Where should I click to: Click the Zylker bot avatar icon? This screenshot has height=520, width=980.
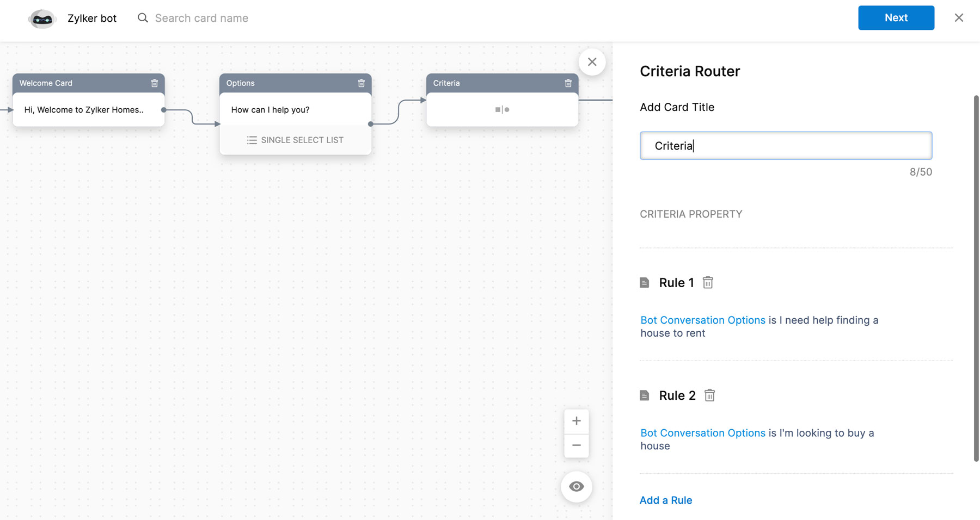pos(42,18)
